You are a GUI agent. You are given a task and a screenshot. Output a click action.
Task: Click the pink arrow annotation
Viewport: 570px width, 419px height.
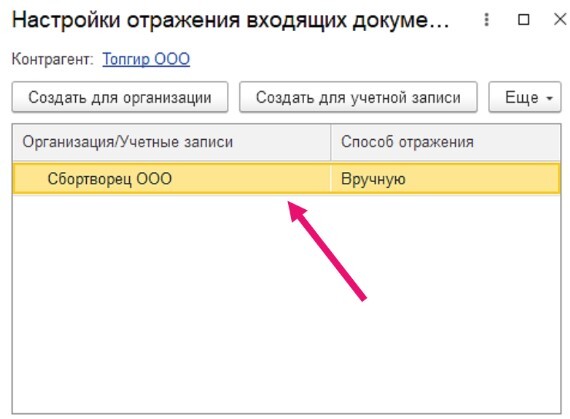pos(327,251)
